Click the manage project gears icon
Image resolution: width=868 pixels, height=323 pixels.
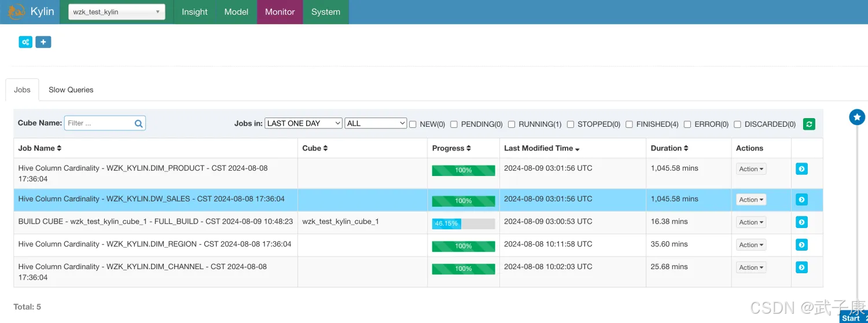pos(25,42)
